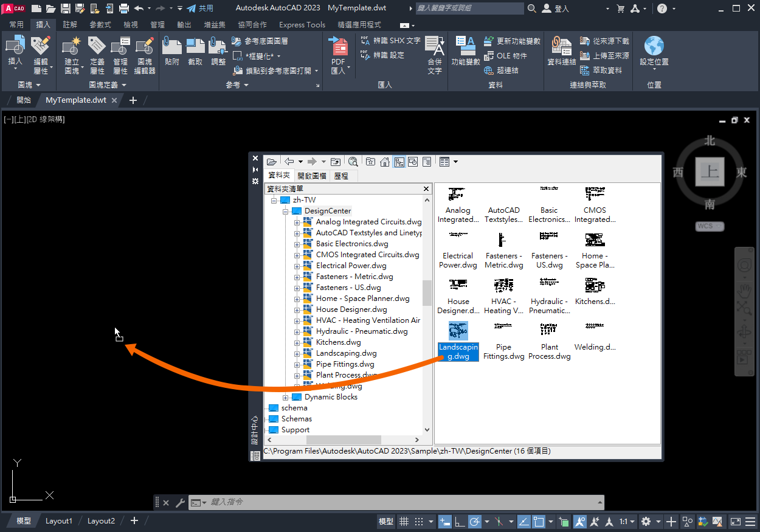Image resolution: width=760 pixels, height=532 pixels.
Task: Switch to 開啟圖檔 tab in DesignCenter
Action: click(312, 176)
